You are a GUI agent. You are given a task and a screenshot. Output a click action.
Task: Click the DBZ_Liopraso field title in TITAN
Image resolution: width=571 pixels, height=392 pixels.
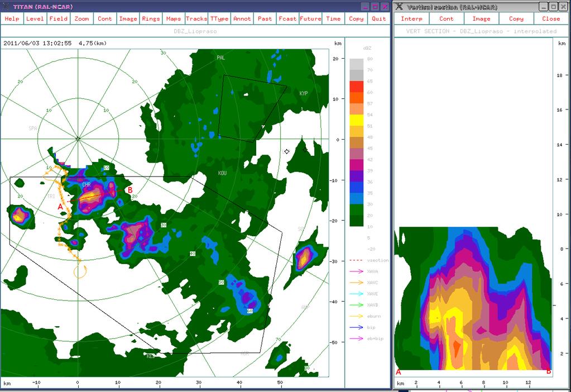[x=195, y=31]
